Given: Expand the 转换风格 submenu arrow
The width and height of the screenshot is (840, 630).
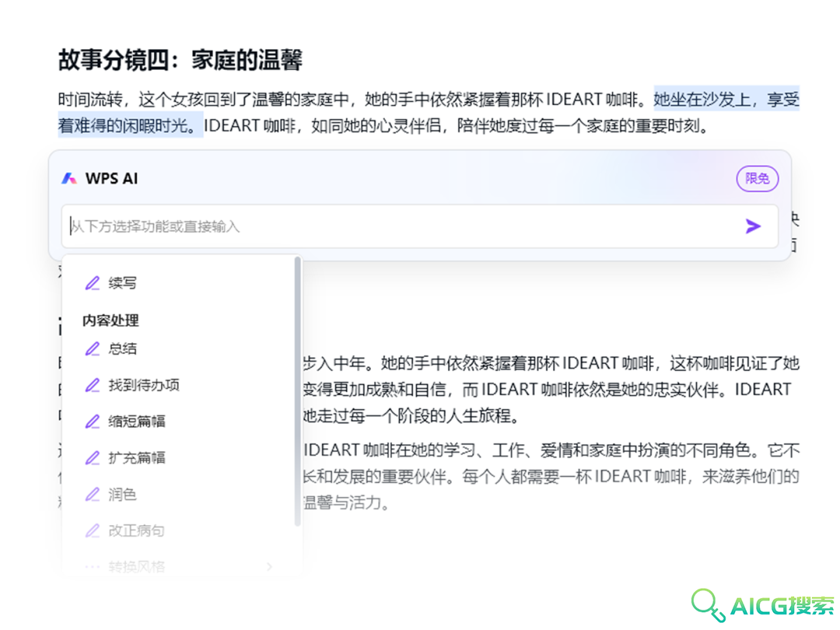Looking at the screenshot, I should pyautogui.click(x=269, y=567).
